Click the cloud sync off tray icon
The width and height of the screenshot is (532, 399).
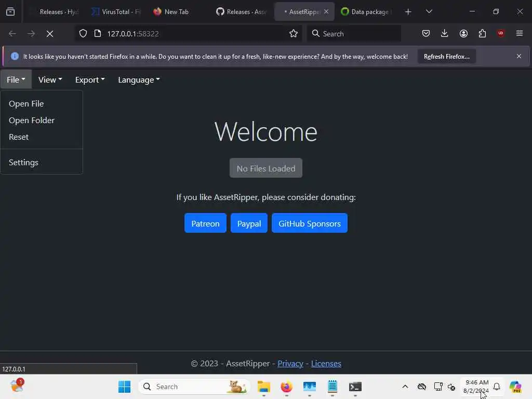click(422, 387)
